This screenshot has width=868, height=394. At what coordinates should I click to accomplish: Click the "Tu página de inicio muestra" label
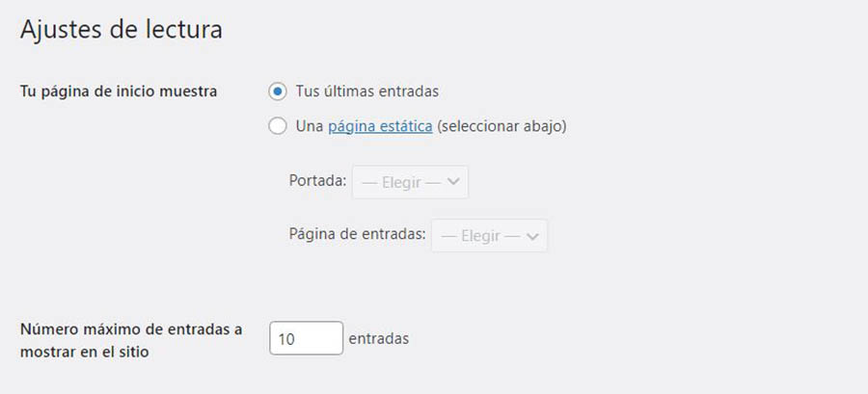(119, 92)
